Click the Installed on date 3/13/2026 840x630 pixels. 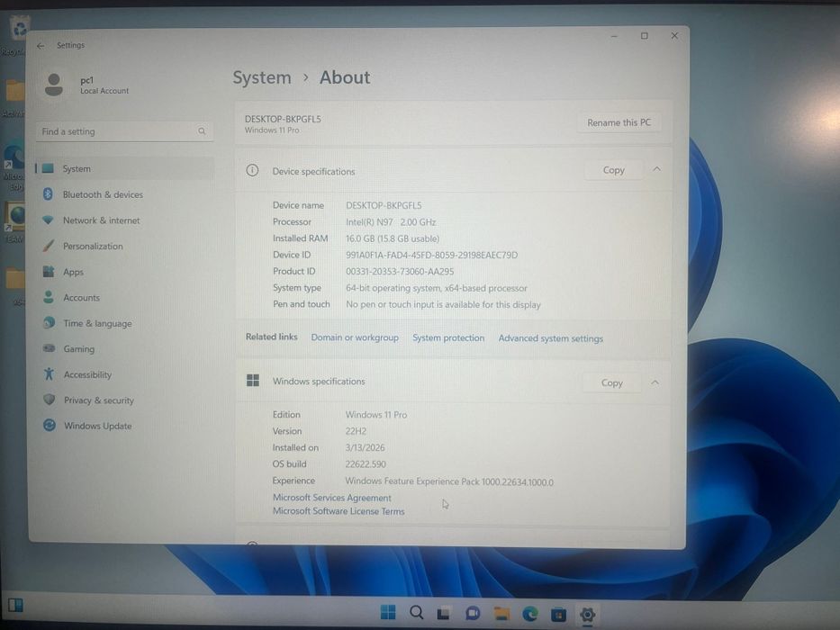click(x=365, y=448)
